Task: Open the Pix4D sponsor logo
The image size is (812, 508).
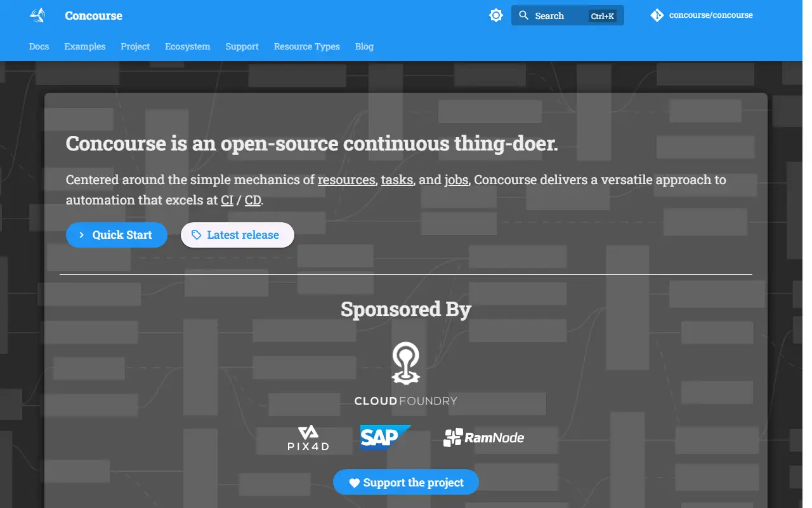Action: pos(308,439)
